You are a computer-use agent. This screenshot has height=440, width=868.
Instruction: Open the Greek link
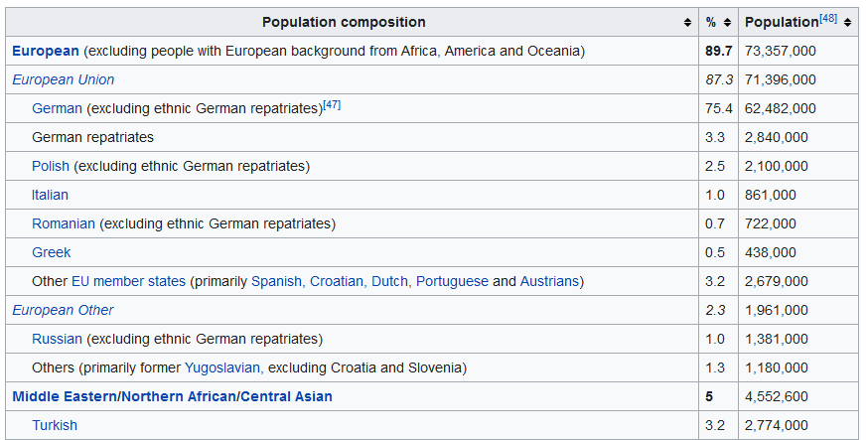[52, 252]
